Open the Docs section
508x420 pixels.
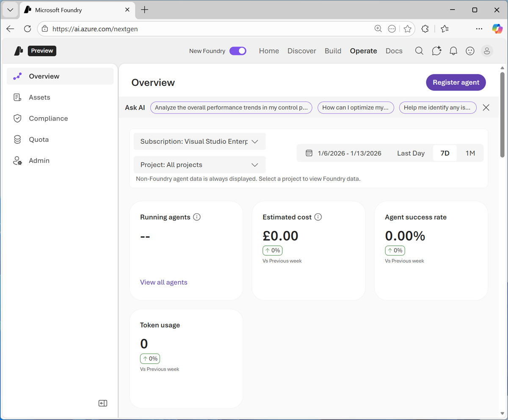pyautogui.click(x=394, y=51)
